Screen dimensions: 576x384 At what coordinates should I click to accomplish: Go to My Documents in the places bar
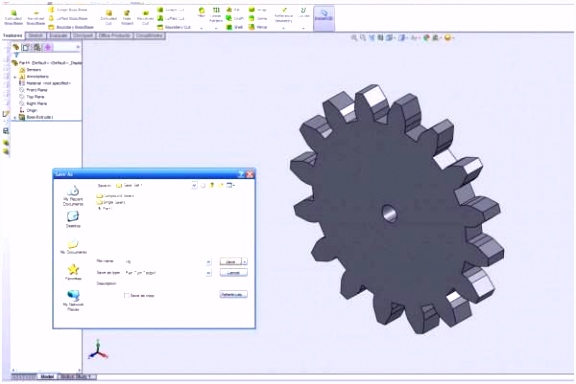click(73, 247)
